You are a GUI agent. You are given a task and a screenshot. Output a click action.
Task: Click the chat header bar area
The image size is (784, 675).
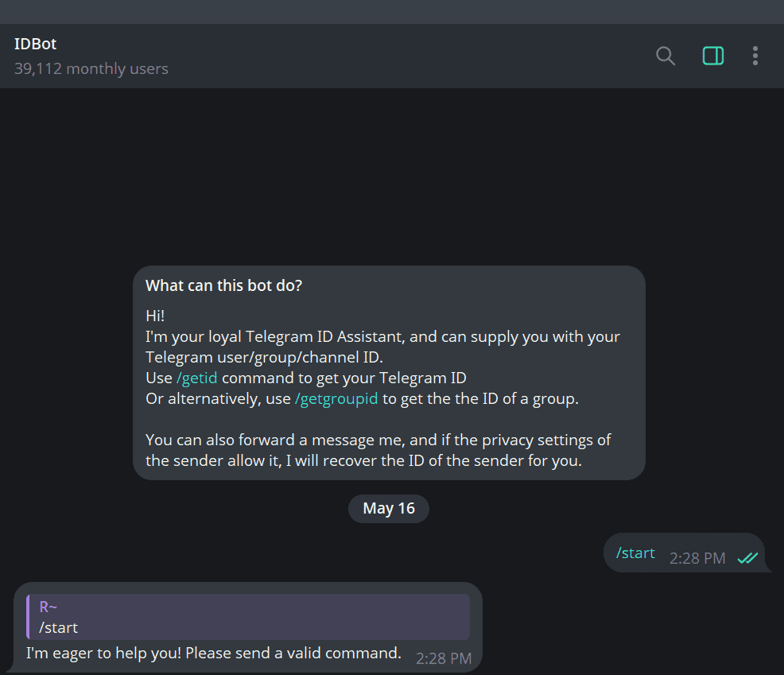398,56
